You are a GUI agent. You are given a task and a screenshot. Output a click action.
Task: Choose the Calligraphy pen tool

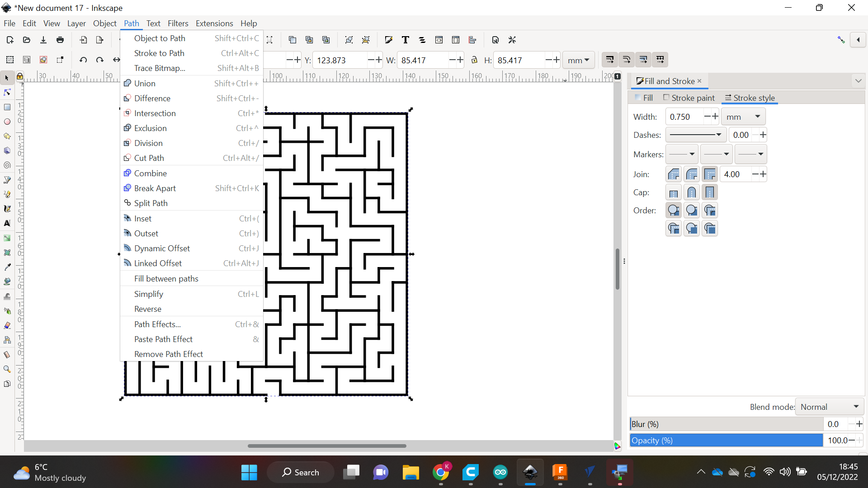[7, 209]
